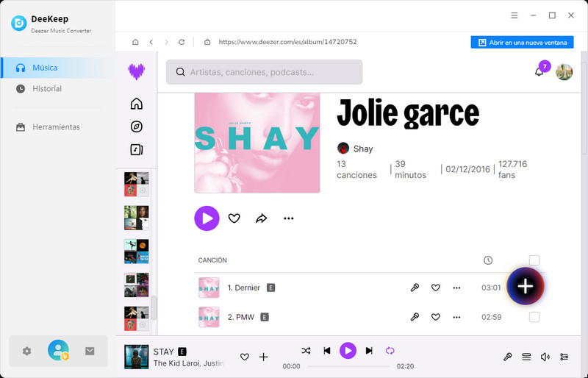The width and height of the screenshot is (588, 378).
Task: Open track title 2. PMW
Action: (x=241, y=317)
